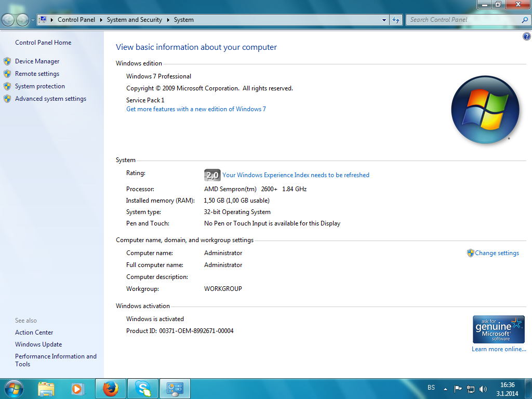The width and height of the screenshot is (532, 399).
Task: Select System in the breadcrumb
Action: tap(184, 20)
